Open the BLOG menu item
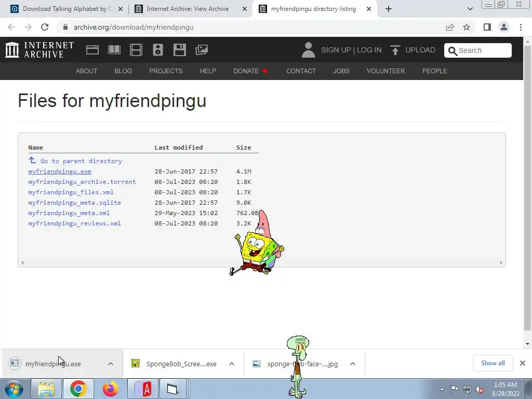532x399 pixels. click(x=123, y=71)
